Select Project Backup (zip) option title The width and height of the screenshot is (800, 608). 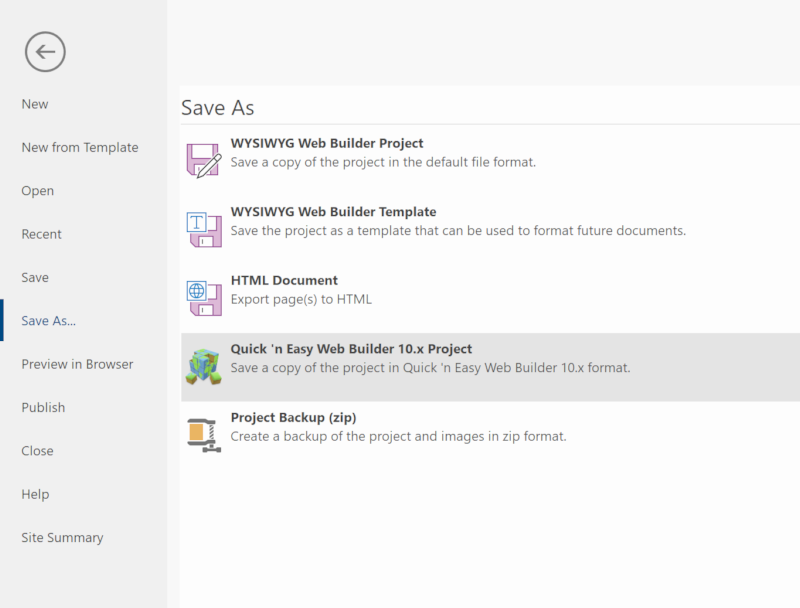293,418
